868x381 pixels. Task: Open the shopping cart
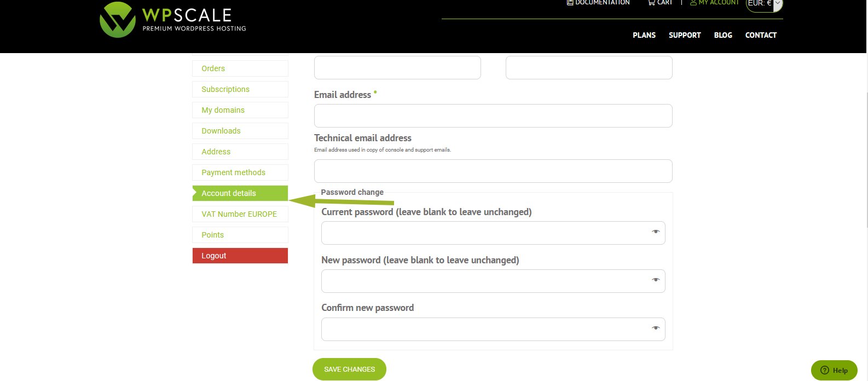(659, 3)
